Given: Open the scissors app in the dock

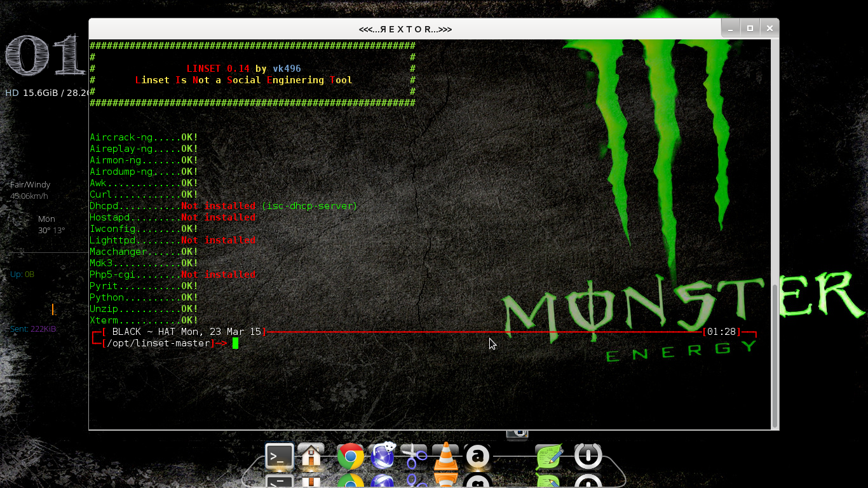Looking at the screenshot, I should click(x=414, y=456).
